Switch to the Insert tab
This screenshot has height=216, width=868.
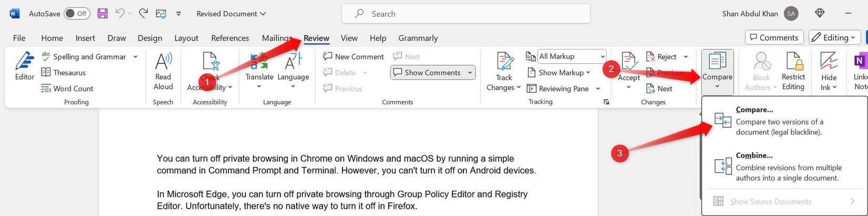85,38
